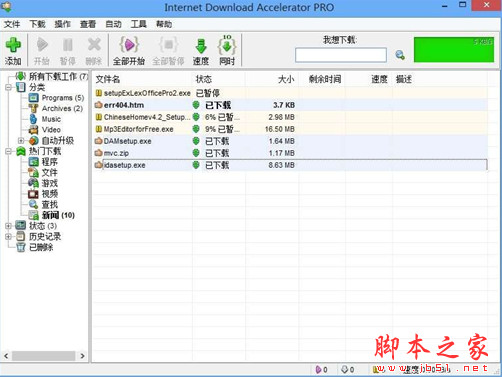Click the search magnifier icon beside input
Image resolution: width=502 pixels, height=379 pixels.
tap(400, 55)
